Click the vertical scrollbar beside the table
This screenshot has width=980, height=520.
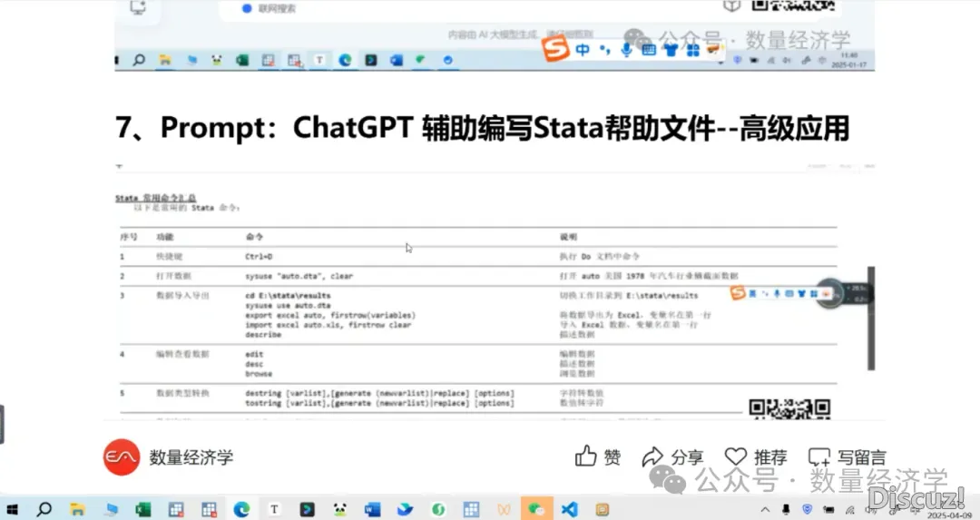871,318
